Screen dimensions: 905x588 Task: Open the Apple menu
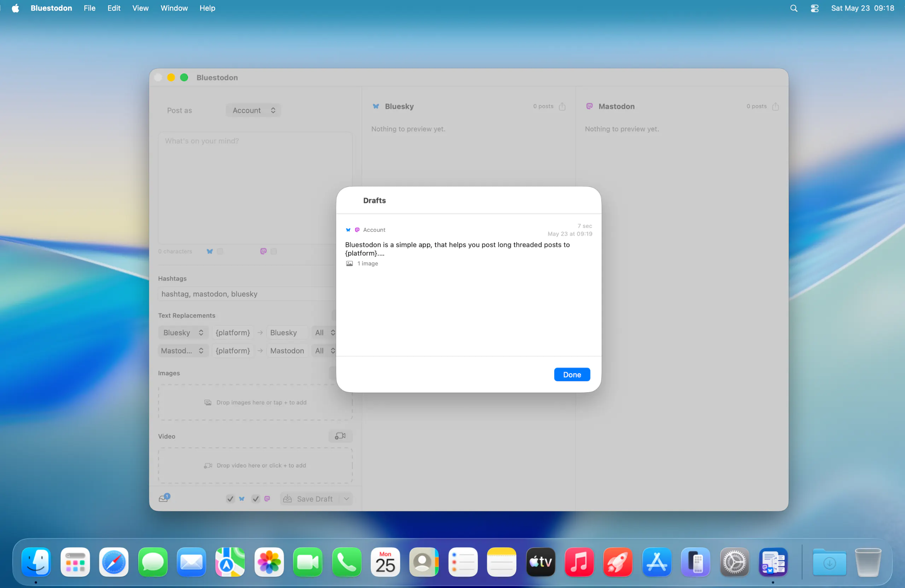pos(15,8)
